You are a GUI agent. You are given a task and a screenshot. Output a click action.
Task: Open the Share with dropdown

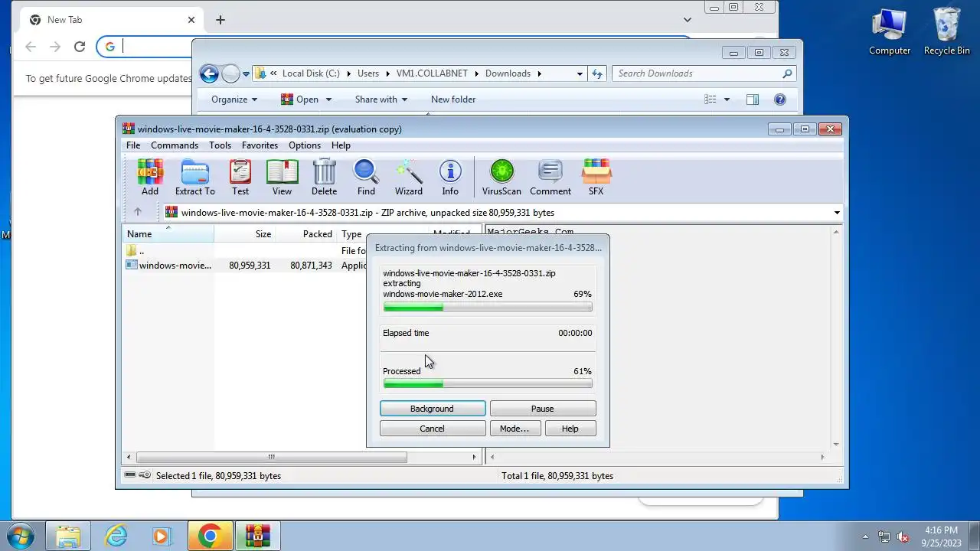click(x=381, y=99)
